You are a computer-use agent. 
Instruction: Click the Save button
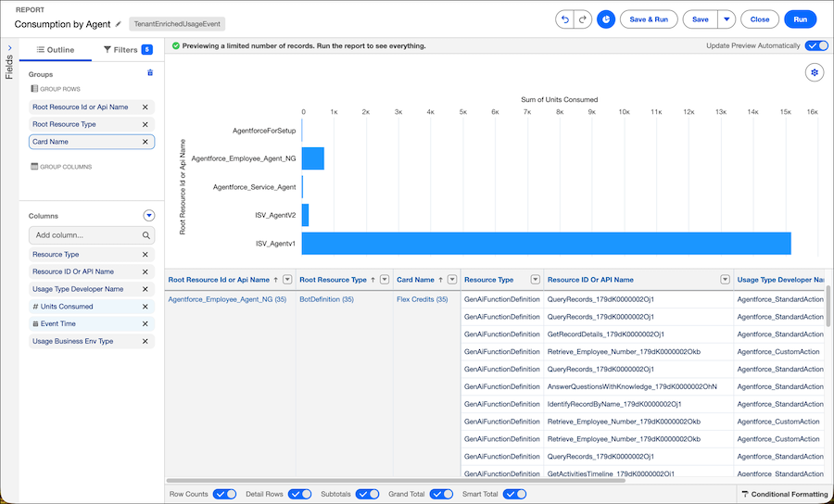pyautogui.click(x=700, y=19)
